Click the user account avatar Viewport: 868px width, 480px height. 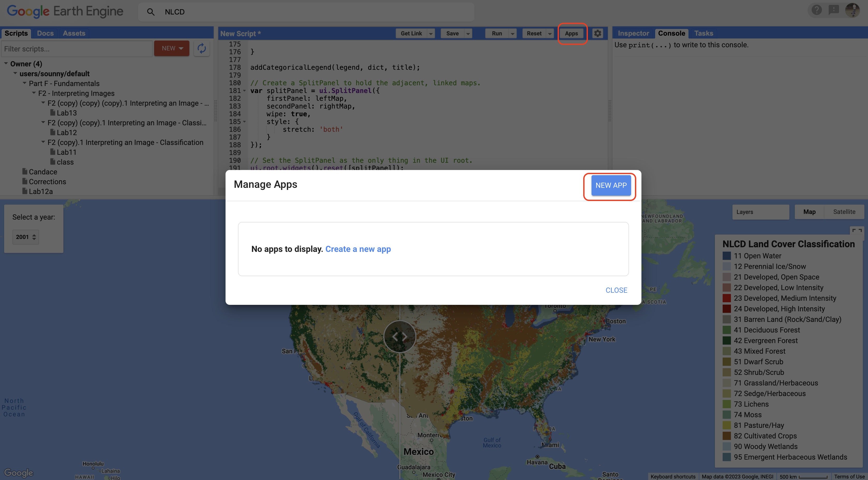[x=852, y=10]
